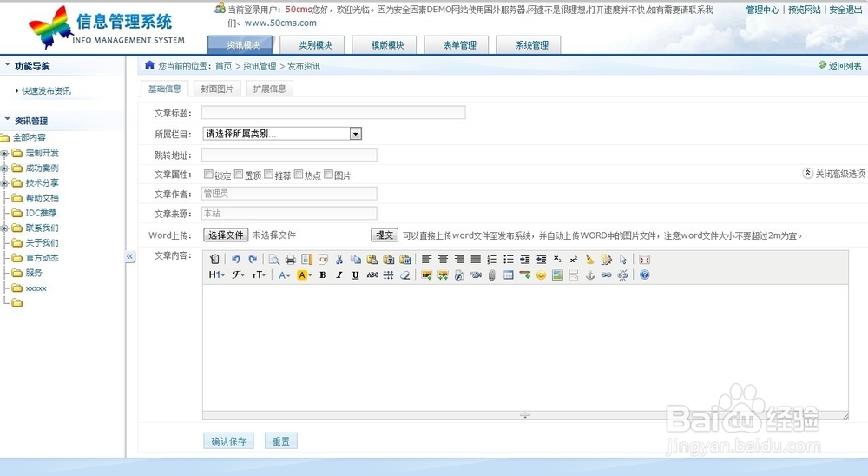Screen dimensions: 868x476
Task: Click the broom clean HTML icon
Action: click(x=590, y=260)
